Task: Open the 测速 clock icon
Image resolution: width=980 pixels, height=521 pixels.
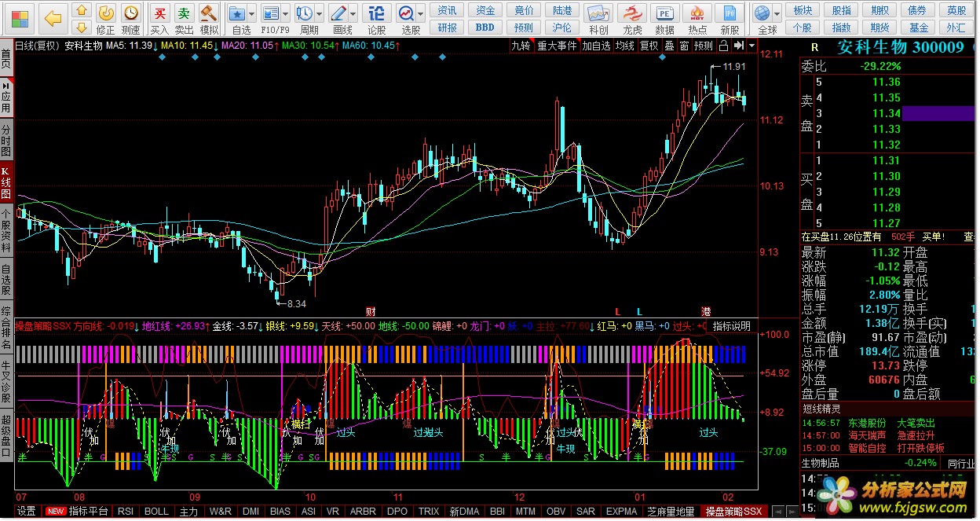Action: coord(131,13)
